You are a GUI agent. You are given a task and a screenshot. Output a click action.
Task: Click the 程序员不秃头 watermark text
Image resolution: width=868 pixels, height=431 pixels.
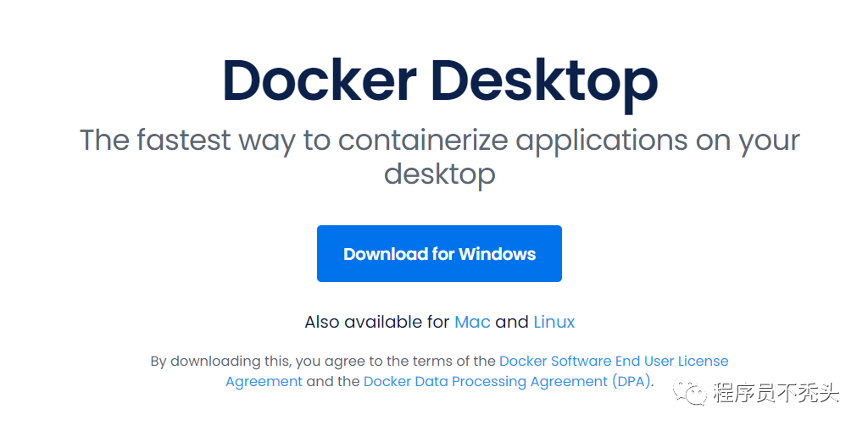tap(776, 393)
